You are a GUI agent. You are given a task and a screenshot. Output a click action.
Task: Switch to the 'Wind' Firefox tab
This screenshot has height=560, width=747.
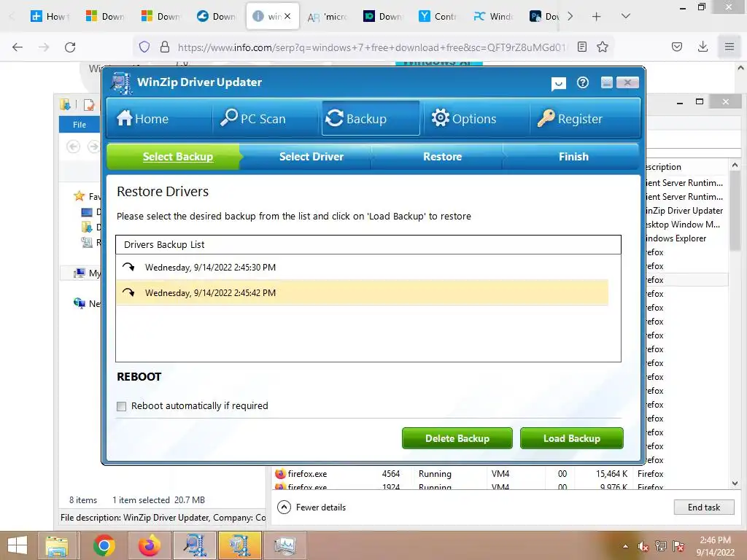pos(493,16)
